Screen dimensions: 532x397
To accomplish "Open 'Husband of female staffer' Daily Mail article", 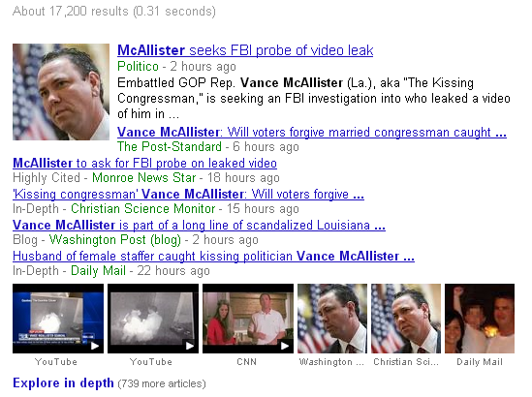I will (213, 256).
